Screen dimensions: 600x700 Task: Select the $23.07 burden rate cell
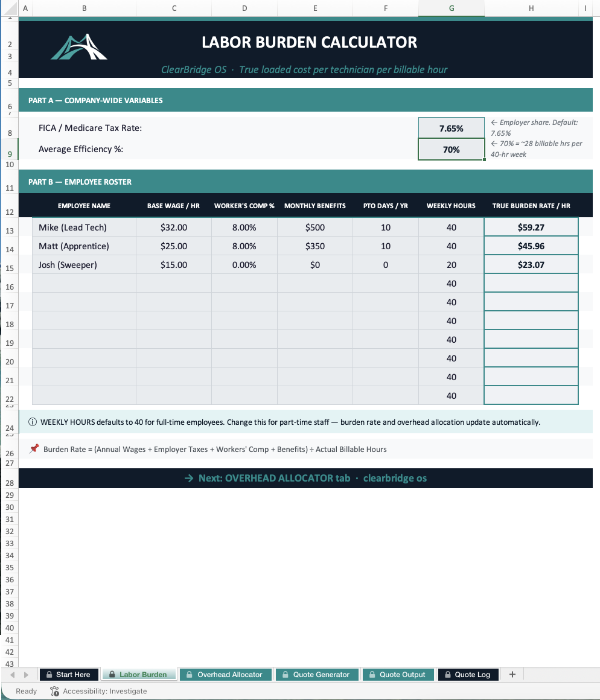point(531,265)
